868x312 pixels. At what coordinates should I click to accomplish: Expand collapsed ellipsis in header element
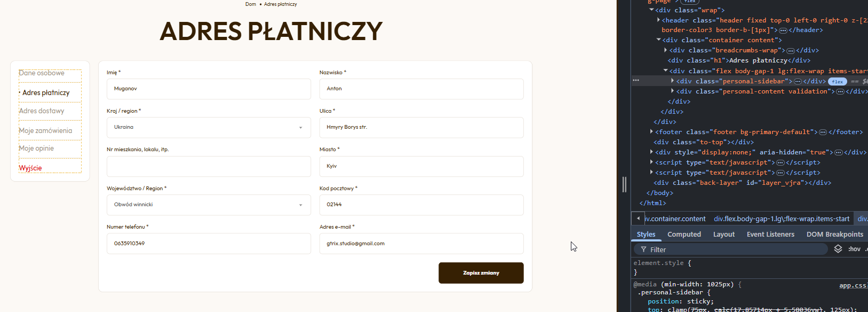[x=783, y=30]
